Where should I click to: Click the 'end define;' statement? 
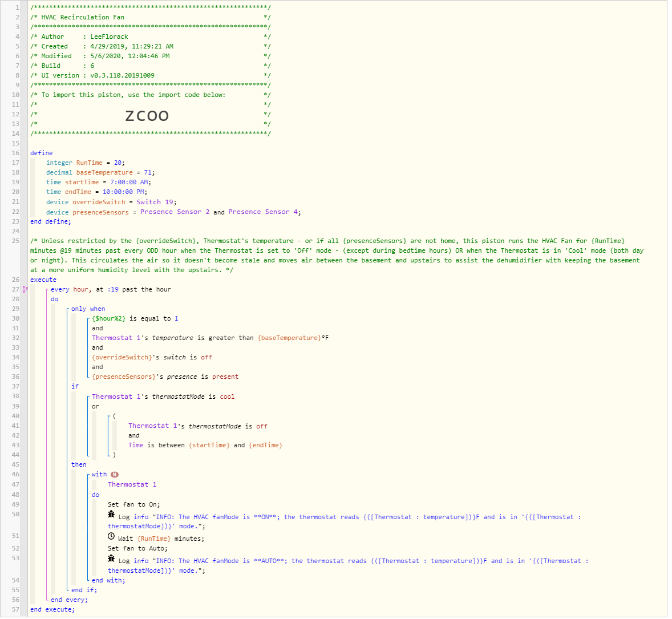point(51,221)
